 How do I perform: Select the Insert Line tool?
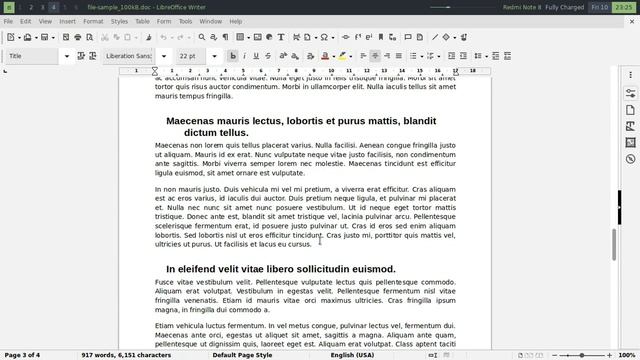click(x=435, y=37)
